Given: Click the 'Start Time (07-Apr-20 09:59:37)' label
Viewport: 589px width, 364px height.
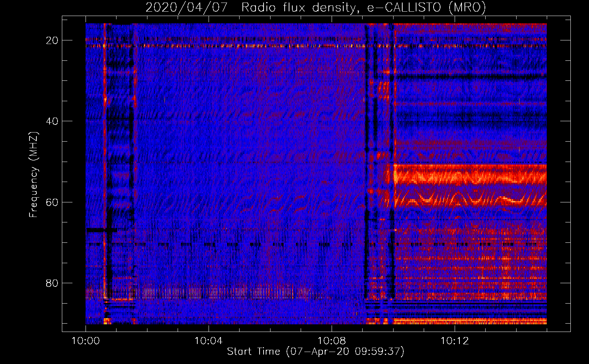Looking at the screenshot, I should pos(316,352).
